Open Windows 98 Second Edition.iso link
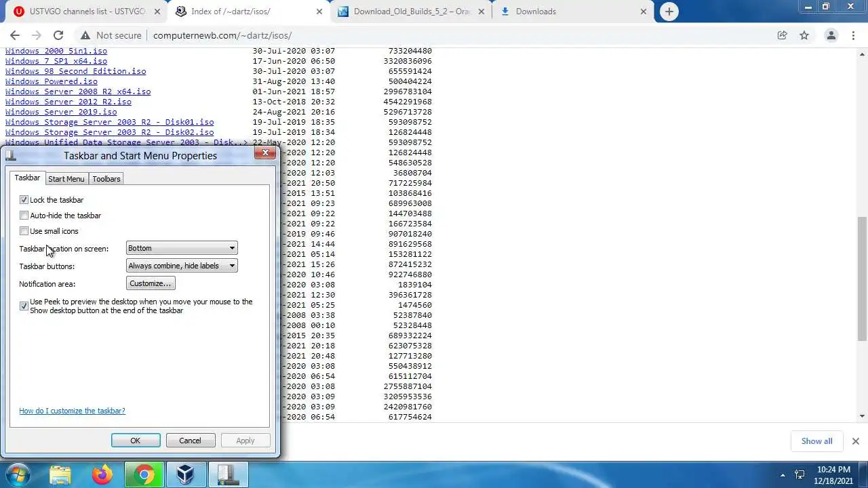Viewport: 868px width, 488px height. click(75, 71)
